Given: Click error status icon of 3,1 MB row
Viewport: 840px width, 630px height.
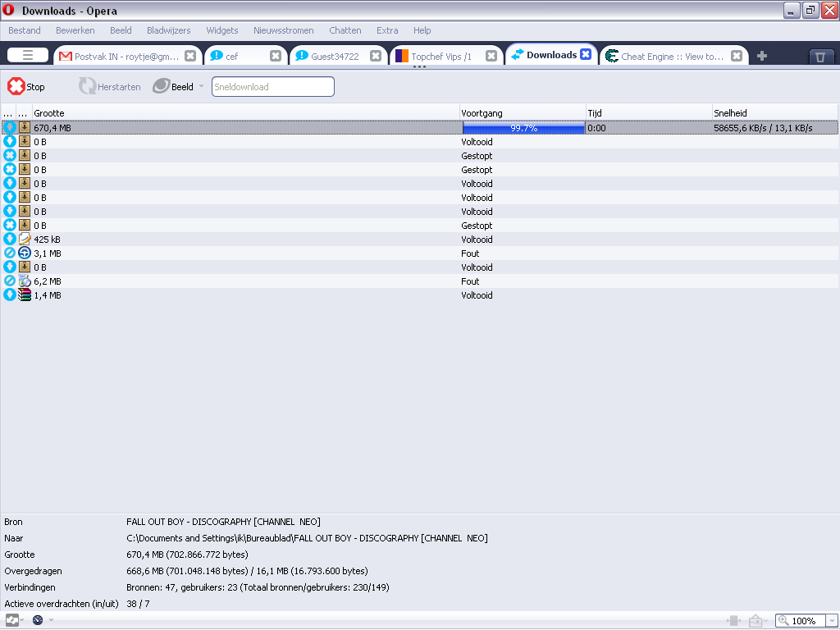Looking at the screenshot, I should (10, 253).
